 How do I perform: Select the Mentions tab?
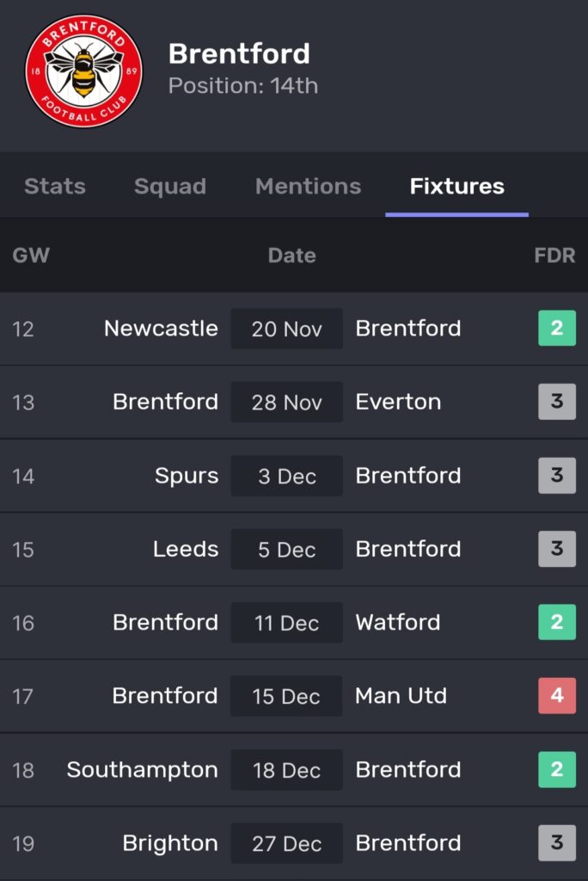pyautogui.click(x=308, y=187)
